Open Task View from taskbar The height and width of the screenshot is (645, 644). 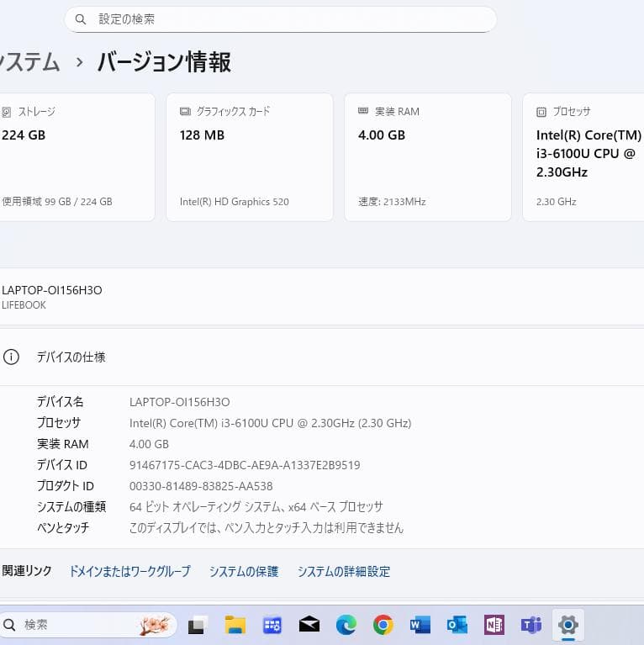[x=196, y=626]
